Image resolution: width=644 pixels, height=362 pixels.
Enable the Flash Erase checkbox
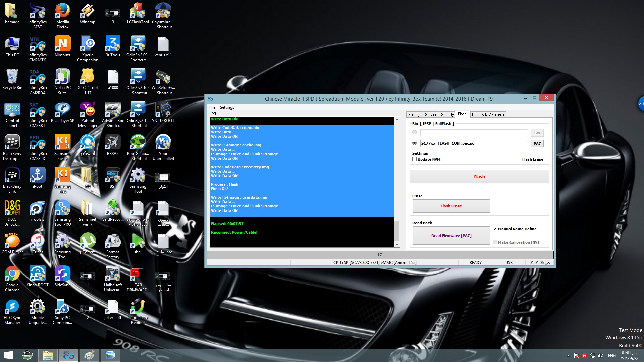tap(519, 159)
